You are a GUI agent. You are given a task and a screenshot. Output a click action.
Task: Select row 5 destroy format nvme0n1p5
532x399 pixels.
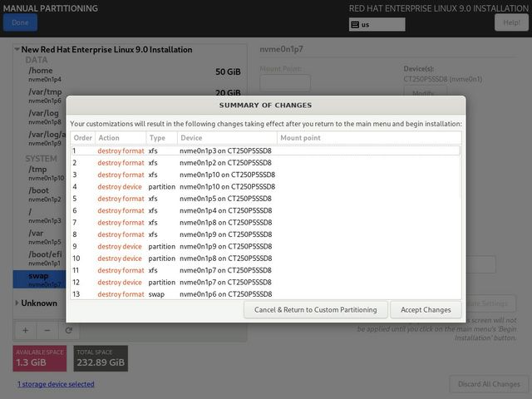[265, 199]
